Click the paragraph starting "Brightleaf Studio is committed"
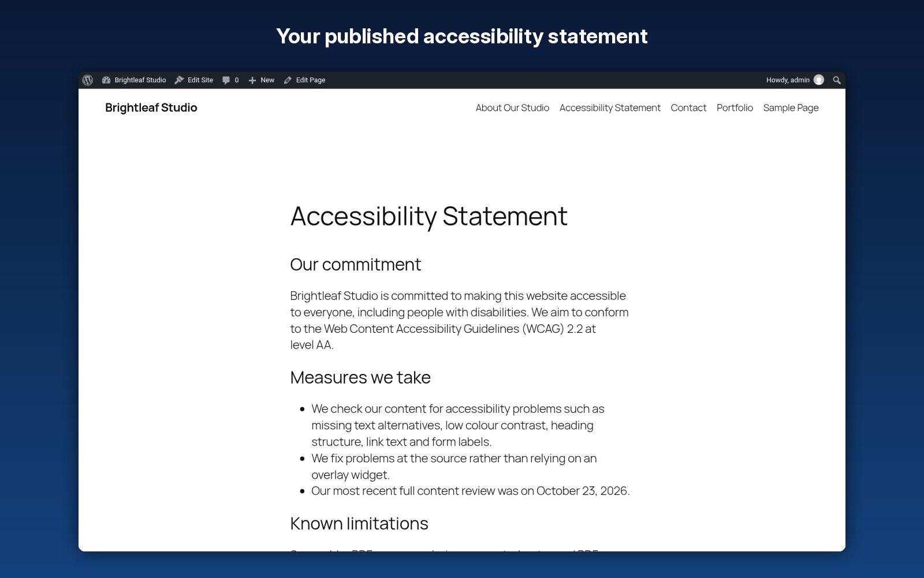The height and width of the screenshot is (578, 924). (x=460, y=320)
